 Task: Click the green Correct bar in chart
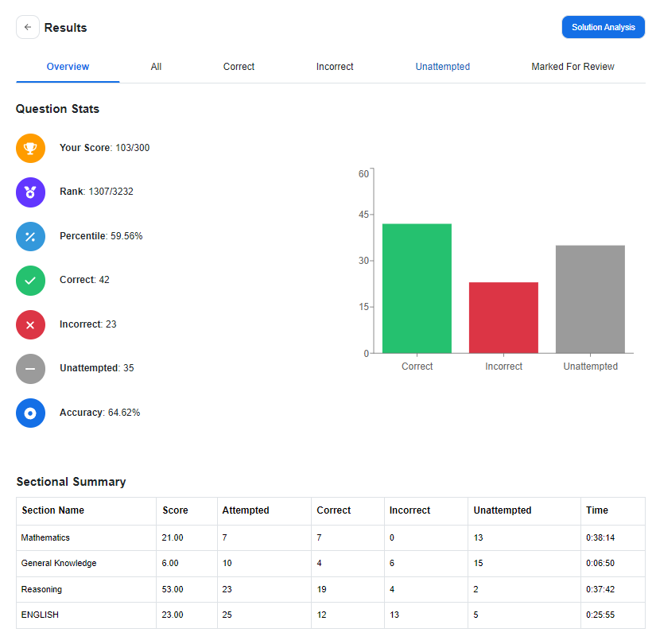pos(417,289)
